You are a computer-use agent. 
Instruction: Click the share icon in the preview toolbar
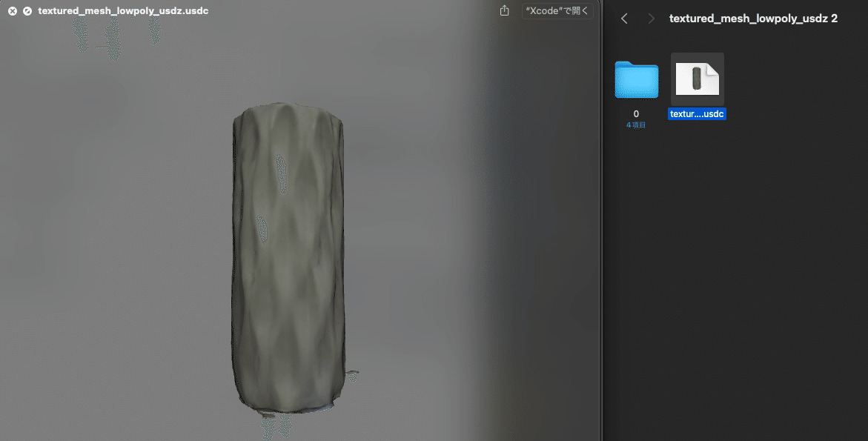coord(504,10)
